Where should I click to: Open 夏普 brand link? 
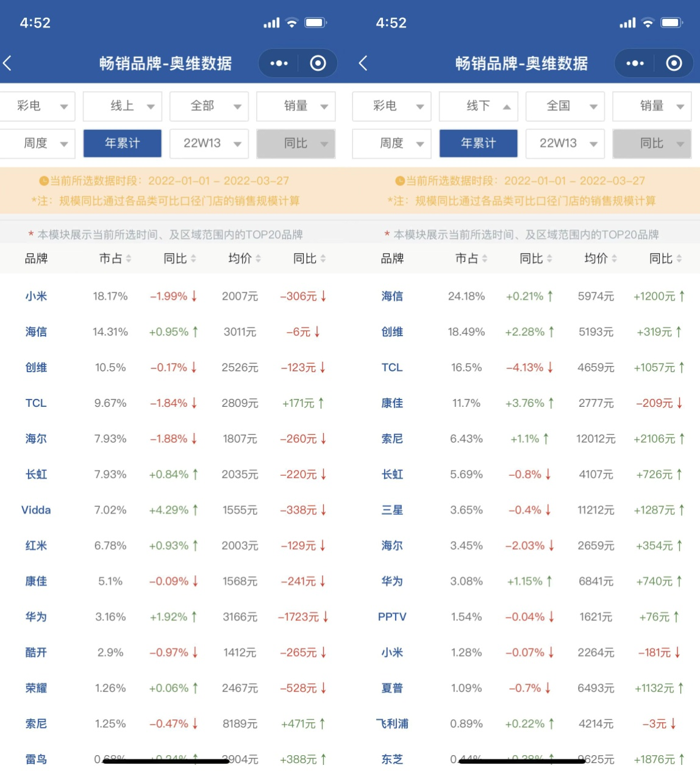coord(392,688)
